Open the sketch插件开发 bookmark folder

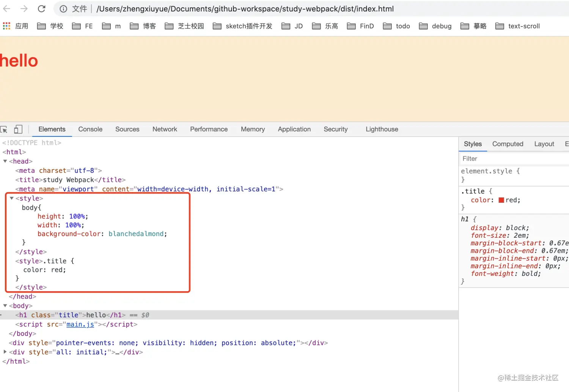click(242, 26)
